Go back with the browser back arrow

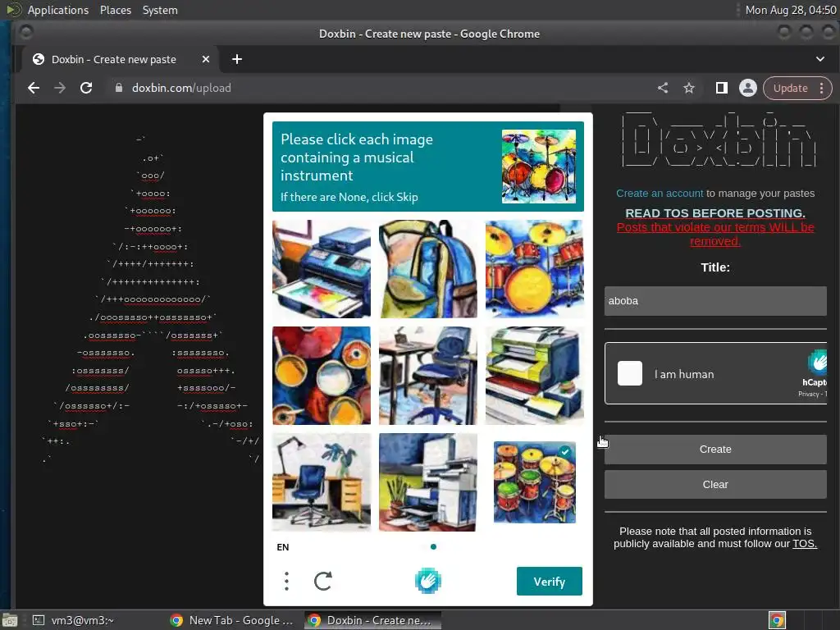pyautogui.click(x=34, y=88)
